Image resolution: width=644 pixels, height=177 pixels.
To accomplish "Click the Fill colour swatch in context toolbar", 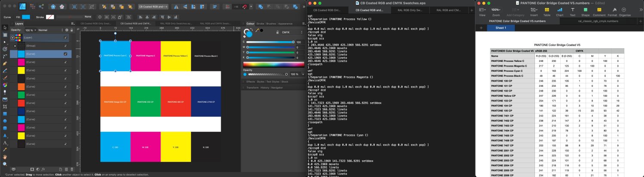I will point(26,17).
